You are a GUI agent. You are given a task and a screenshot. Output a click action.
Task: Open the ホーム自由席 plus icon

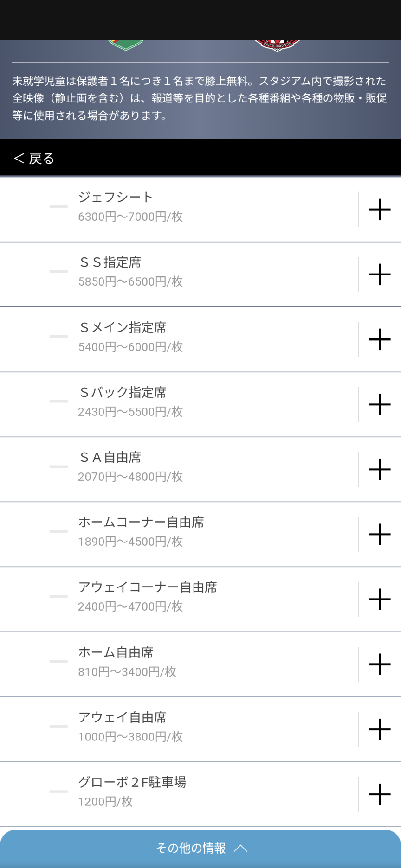coord(380,664)
